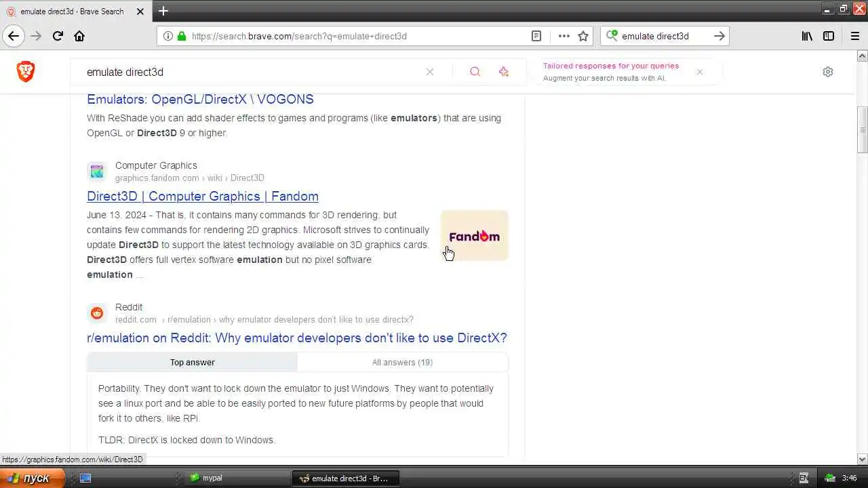Open new tab with plus button

coord(163,11)
